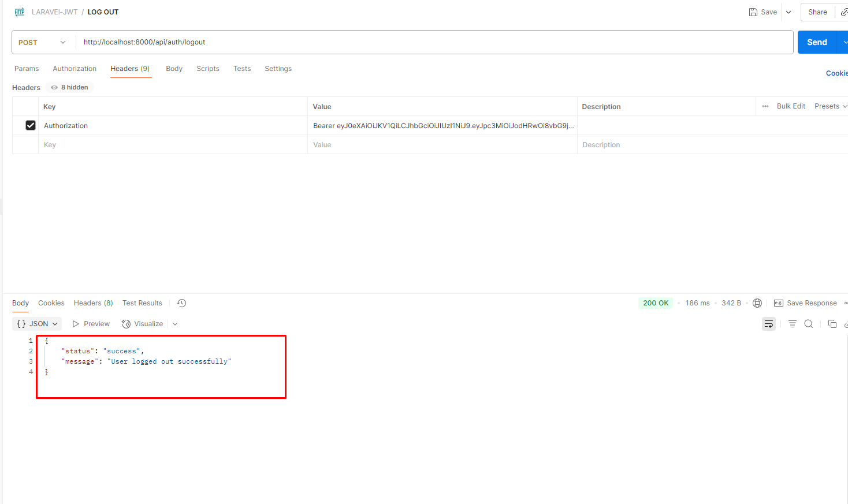Copy the response body to clipboard
848x504 pixels.
(x=832, y=324)
